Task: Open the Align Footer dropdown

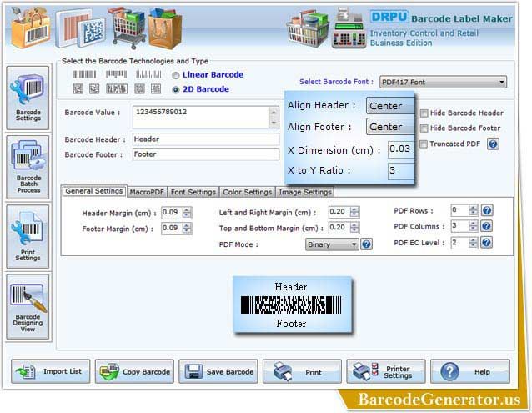Action: [390, 127]
